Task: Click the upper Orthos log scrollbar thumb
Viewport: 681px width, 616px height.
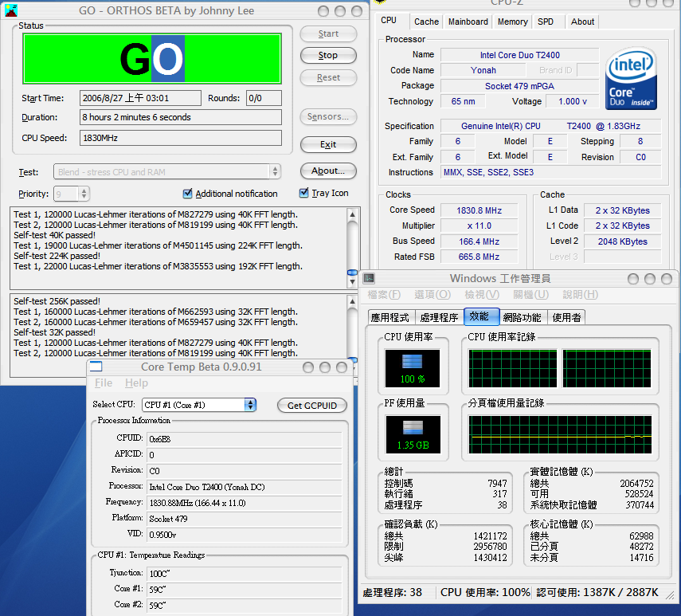Action: point(352,273)
